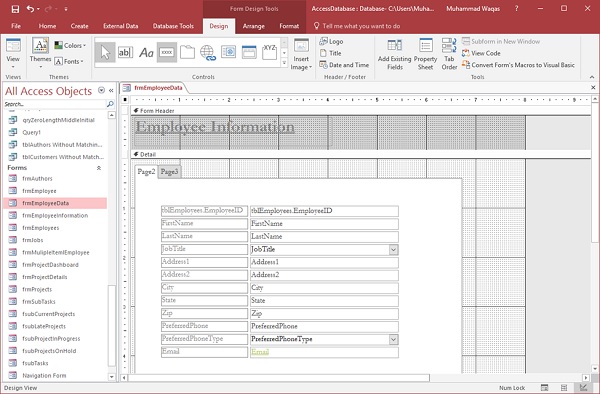Select the pointer Select tool in Controls
600x394 pixels.
(105, 52)
